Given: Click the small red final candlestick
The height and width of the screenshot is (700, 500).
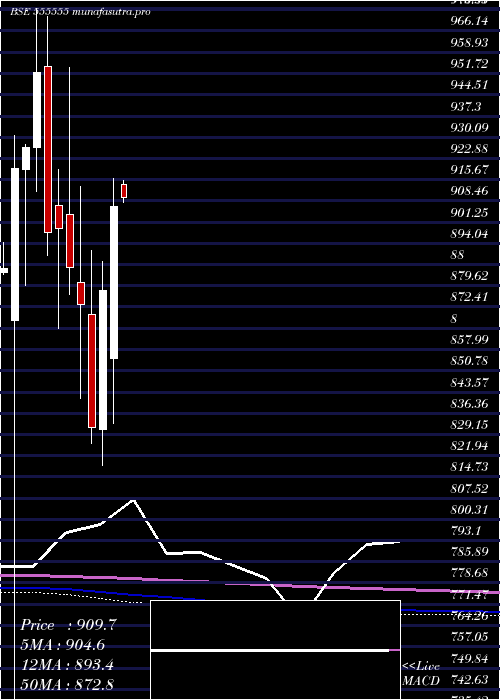Looking at the screenshot, I should point(124,191).
